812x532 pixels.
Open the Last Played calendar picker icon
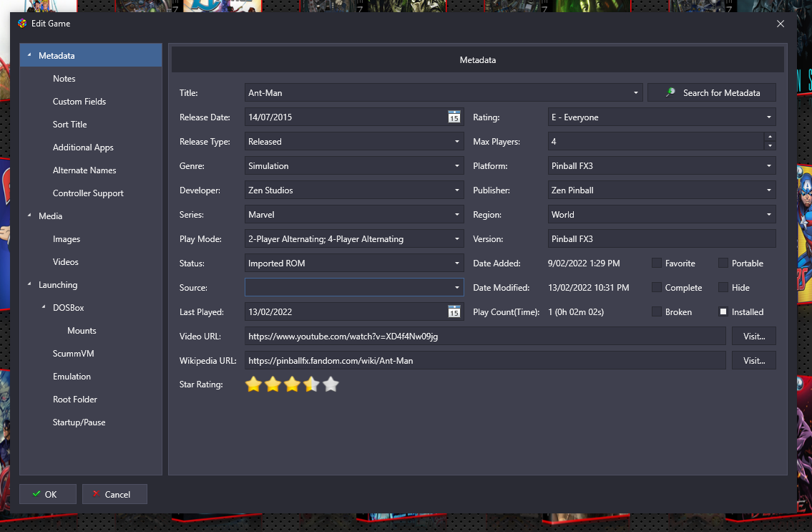[x=454, y=312]
